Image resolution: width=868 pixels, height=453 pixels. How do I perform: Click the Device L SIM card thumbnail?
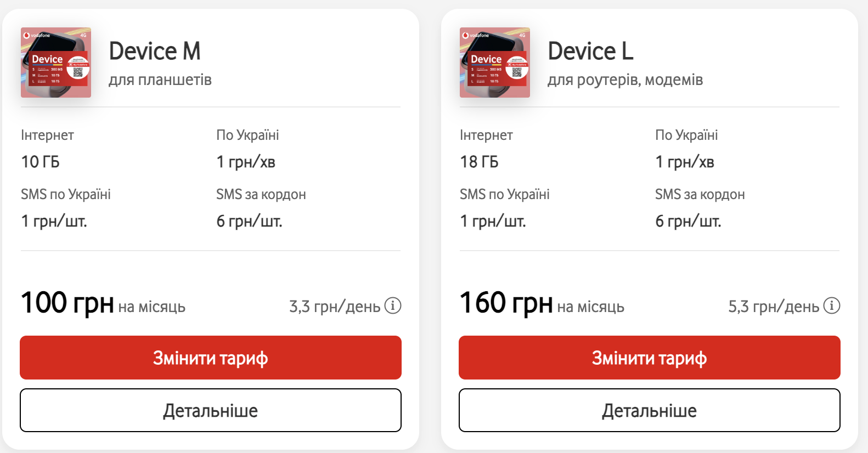[x=495, y=63]
